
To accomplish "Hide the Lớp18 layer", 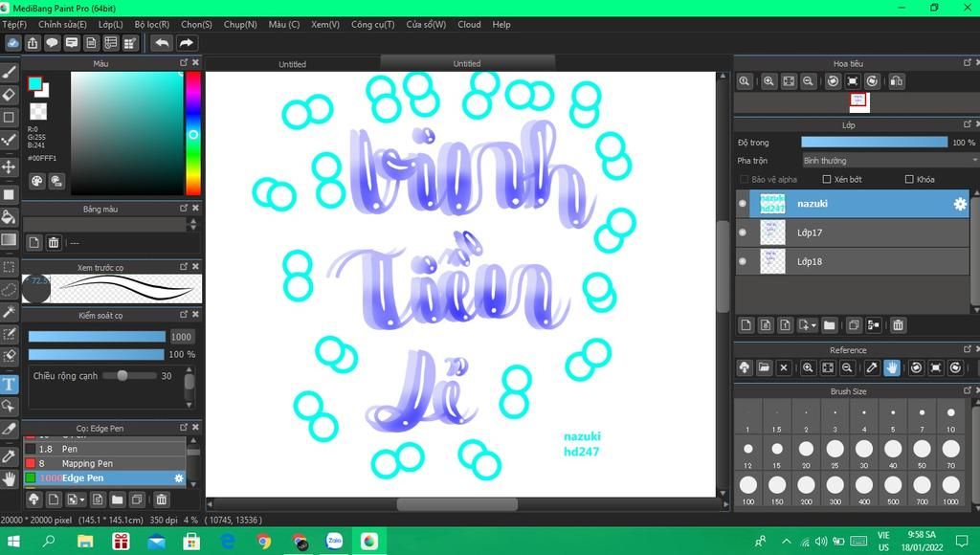I will [743, 261].
